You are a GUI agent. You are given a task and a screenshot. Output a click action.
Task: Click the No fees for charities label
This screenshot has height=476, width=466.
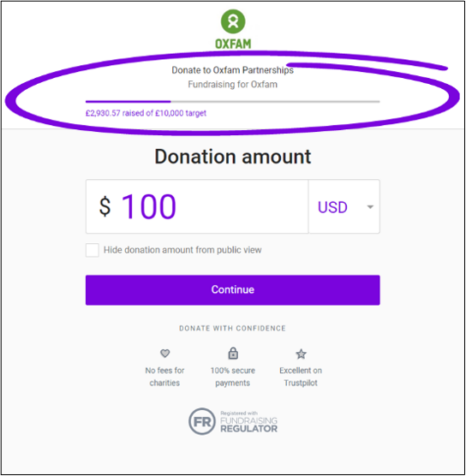[x=165, y=377]
